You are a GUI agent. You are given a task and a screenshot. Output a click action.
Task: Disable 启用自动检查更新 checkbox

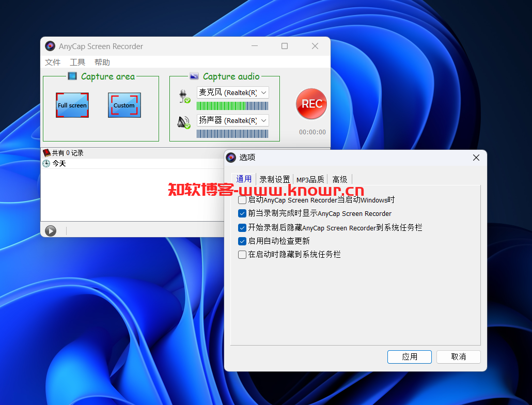pyautogui.click(x=242, y=241)
